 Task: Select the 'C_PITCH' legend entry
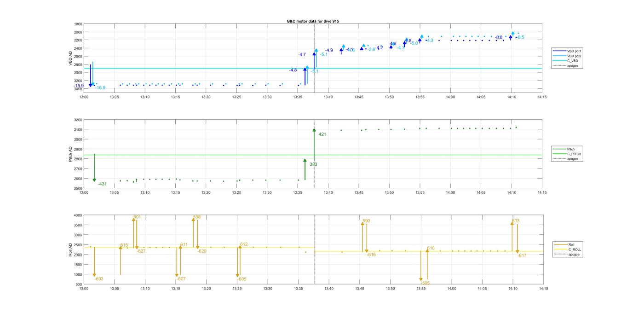(x=568, y=154)
